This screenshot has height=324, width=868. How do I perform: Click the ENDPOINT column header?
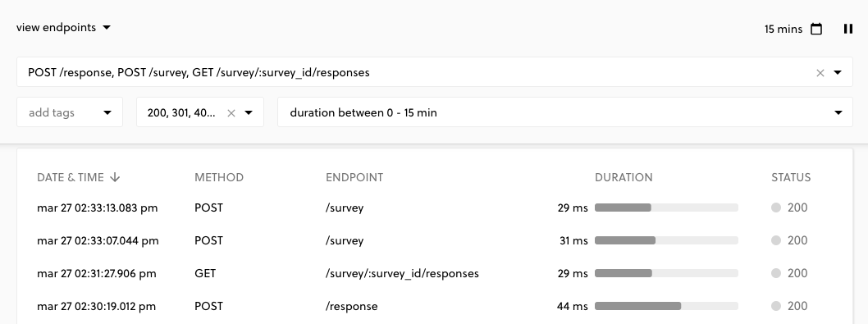tap(354, 177)
